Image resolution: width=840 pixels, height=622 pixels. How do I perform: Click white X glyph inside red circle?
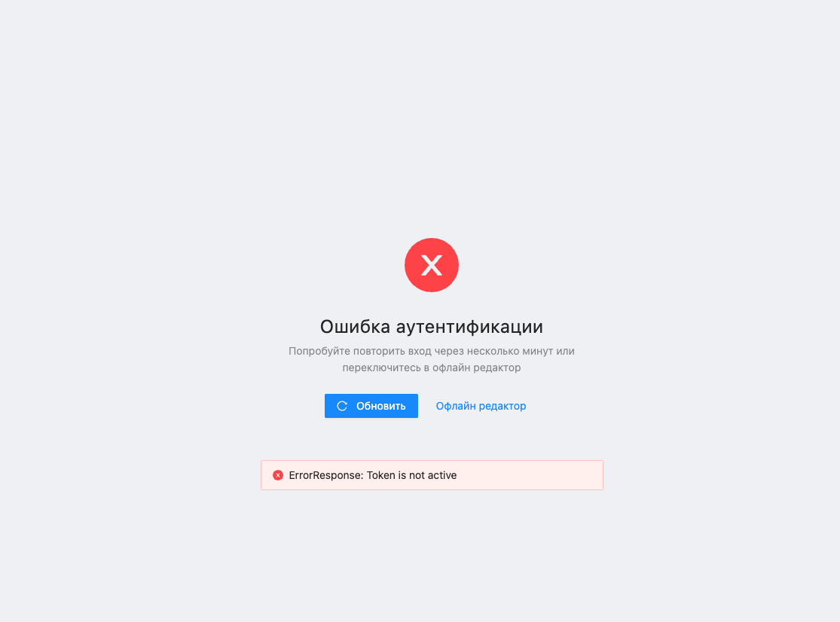(431, 265)
